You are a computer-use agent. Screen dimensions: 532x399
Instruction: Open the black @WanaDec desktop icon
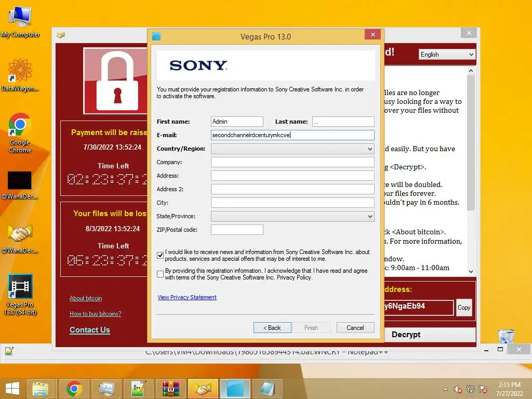tap(20, 185)
